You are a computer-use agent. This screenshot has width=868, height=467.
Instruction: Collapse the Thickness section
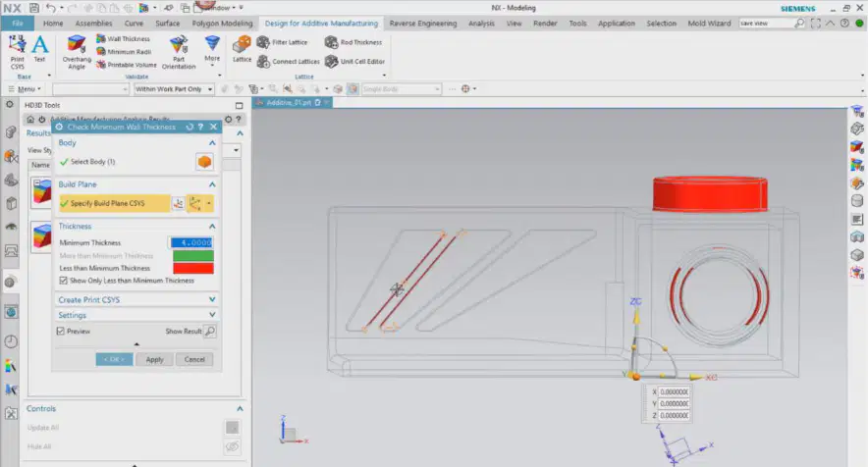(212, 227)
